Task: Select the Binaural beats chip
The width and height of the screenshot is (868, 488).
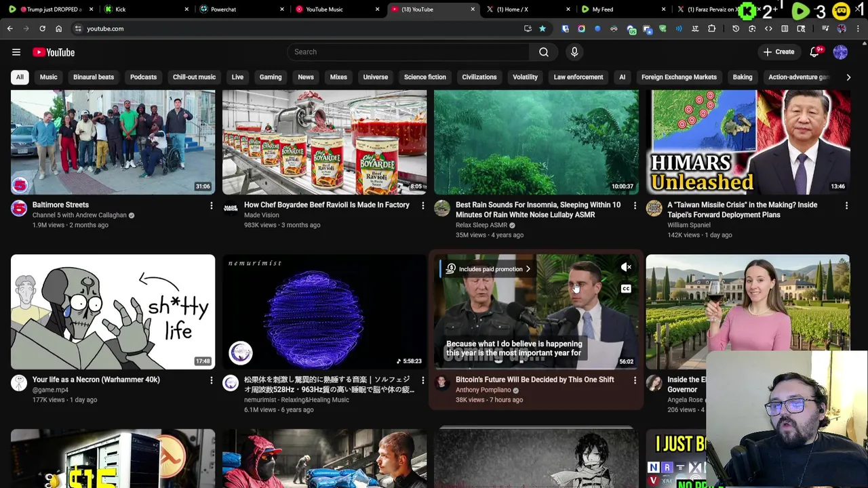Action: coord(94,77)
